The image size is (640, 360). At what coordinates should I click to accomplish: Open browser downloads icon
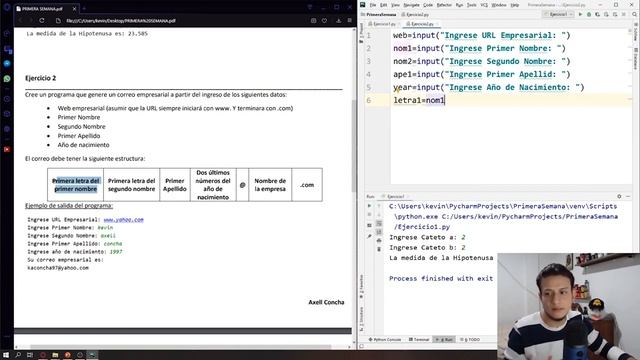338,20
